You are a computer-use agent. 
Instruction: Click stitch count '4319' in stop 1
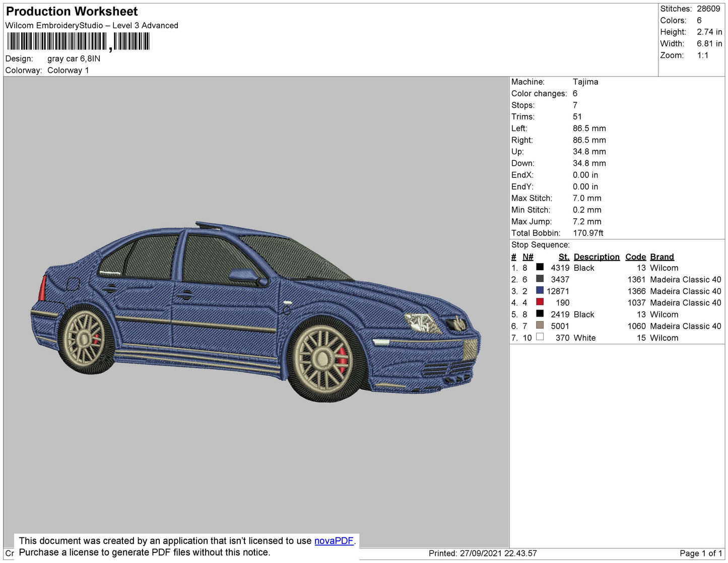click(560, 268)
